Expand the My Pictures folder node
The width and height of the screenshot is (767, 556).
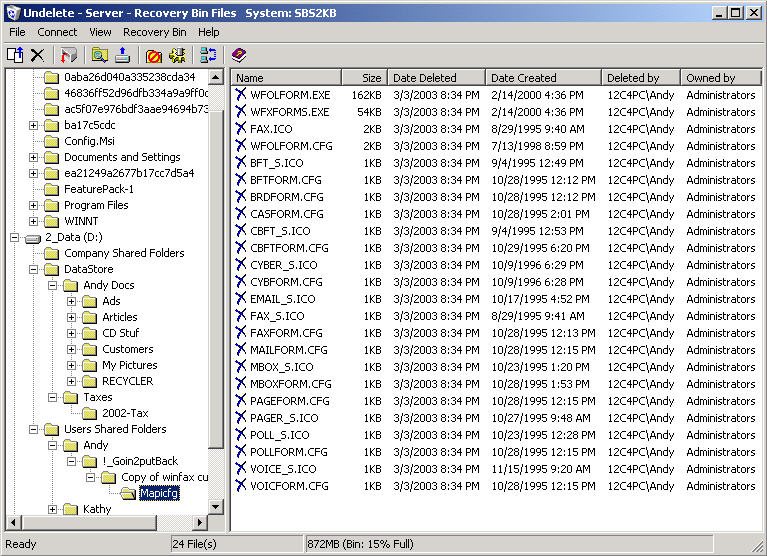[x=71, y=365]
